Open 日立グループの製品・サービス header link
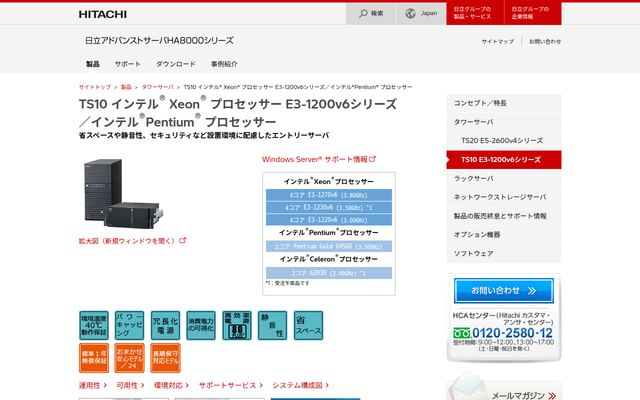Viewport: 640px width, 400px height. point(475,13)
